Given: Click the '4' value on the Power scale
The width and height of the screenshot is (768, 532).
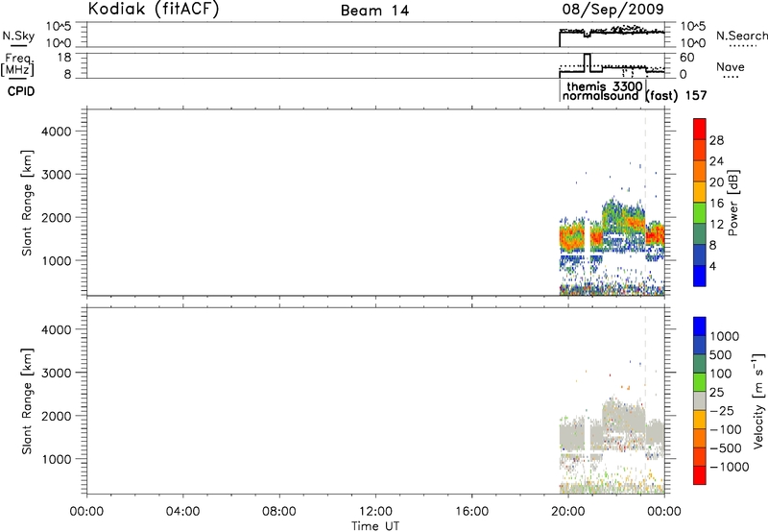Looking at the screenshot, I should 712,266.
